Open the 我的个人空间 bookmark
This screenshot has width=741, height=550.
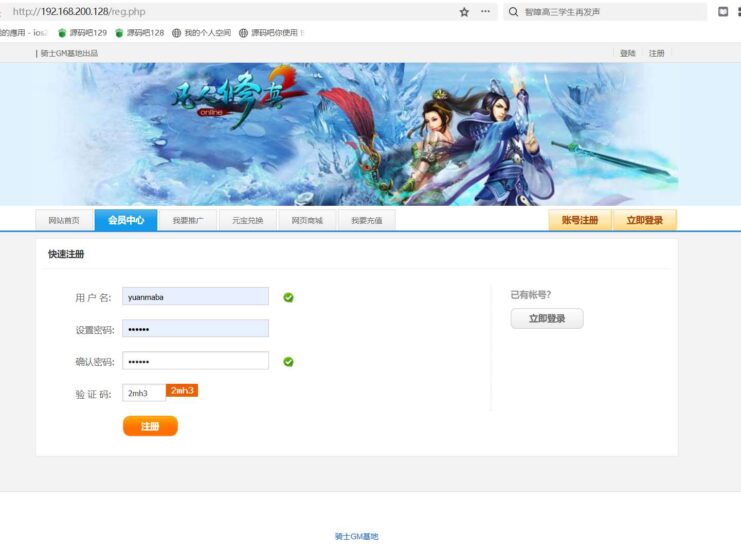tap(201, 33)
